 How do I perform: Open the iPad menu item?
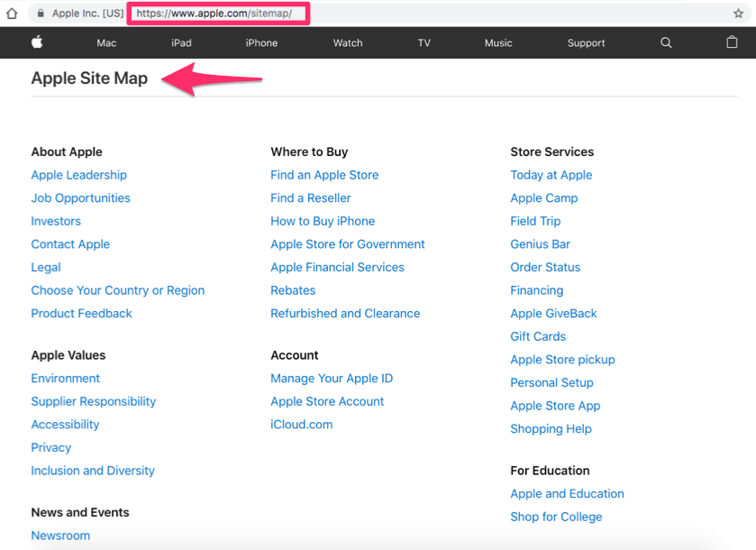(x=181, y=43)
